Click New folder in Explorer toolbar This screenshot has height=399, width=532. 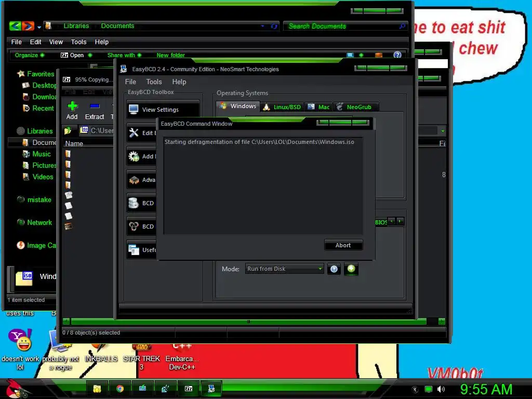(170, 55)
